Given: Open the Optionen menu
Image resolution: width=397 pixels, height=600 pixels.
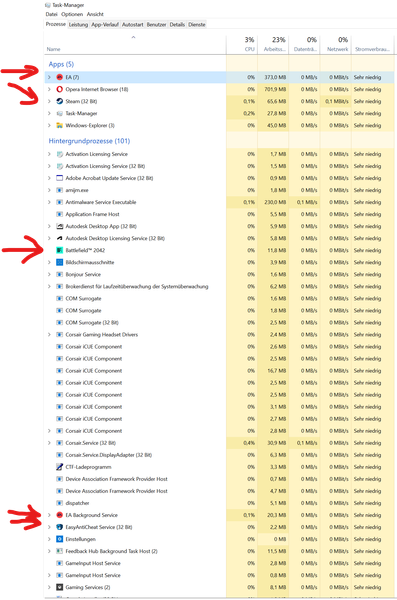Looking at the screenshot, I should click(72, 14).
